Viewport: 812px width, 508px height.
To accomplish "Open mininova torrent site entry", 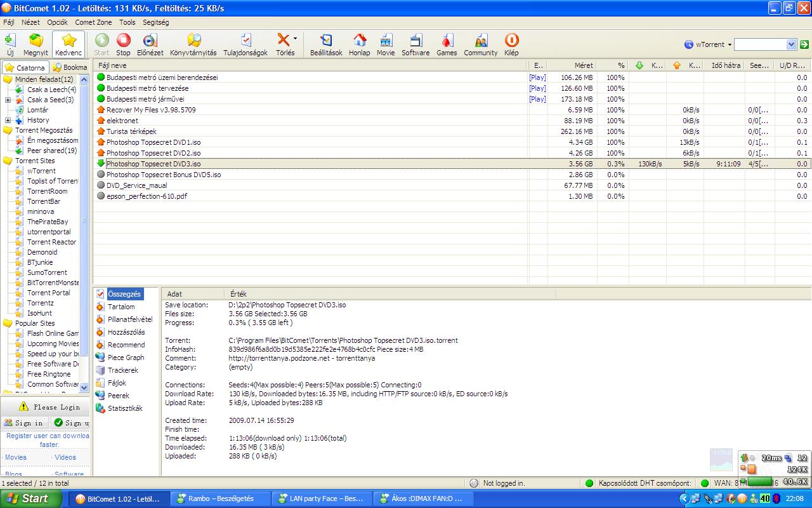I will tap(41, 211).
